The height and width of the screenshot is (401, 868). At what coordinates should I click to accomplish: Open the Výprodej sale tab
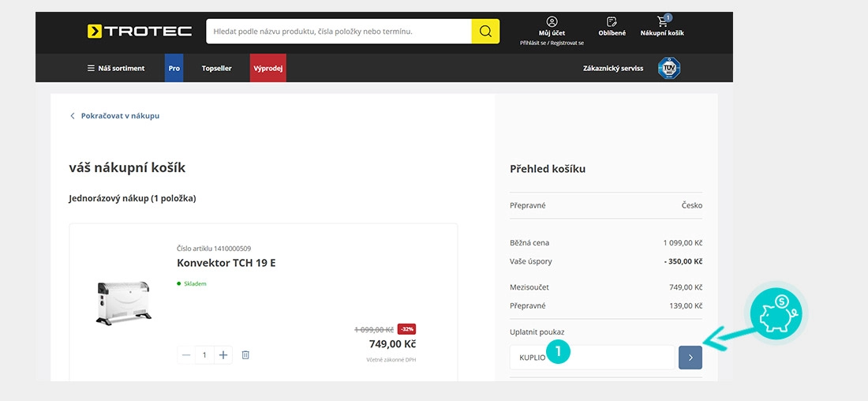coord(268,68)
